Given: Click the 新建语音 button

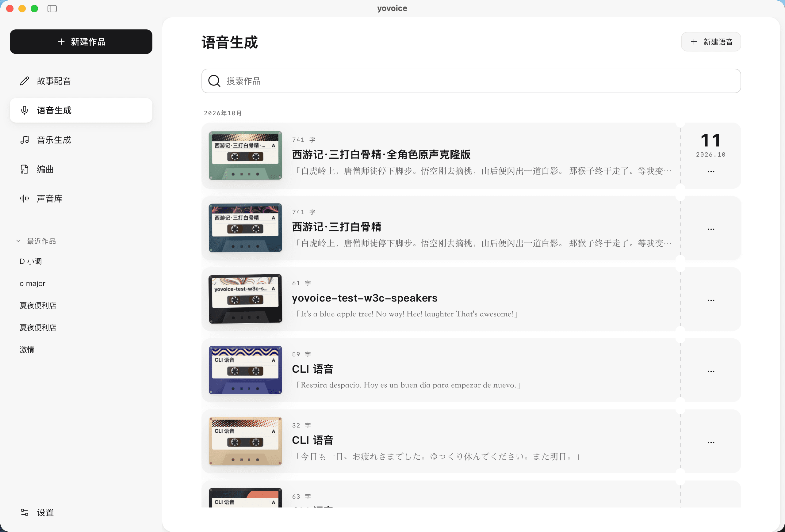Looking at the screenshot, I should click(x=711, y=42).
